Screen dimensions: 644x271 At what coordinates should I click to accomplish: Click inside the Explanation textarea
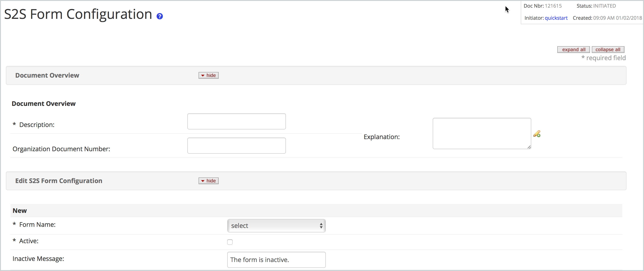point(482,133)
